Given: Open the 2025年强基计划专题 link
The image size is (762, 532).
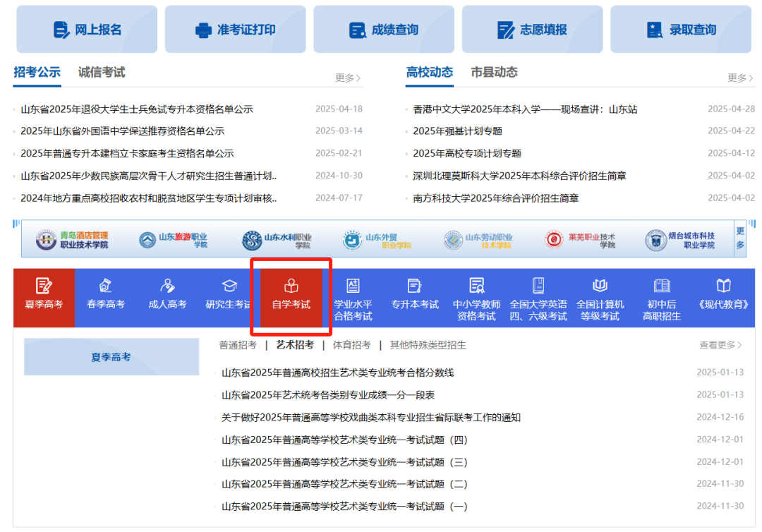Looking at the screenshot, I should (x=458, y=131).
